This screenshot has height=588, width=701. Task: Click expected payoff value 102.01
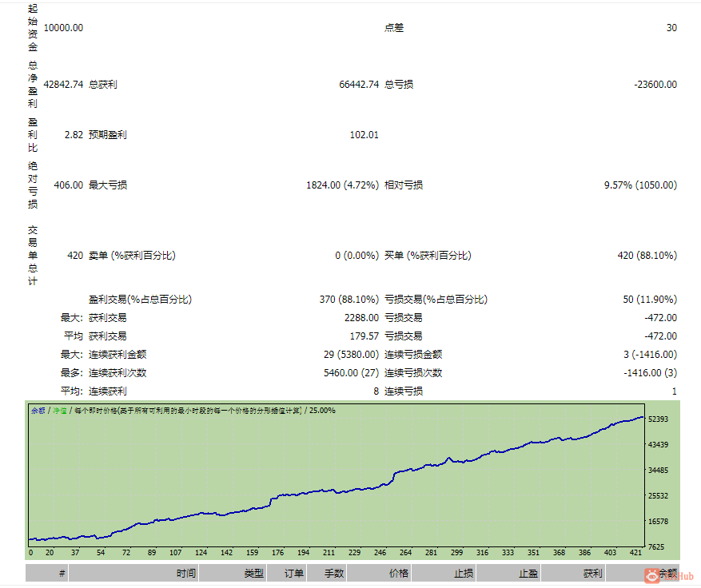364,135
